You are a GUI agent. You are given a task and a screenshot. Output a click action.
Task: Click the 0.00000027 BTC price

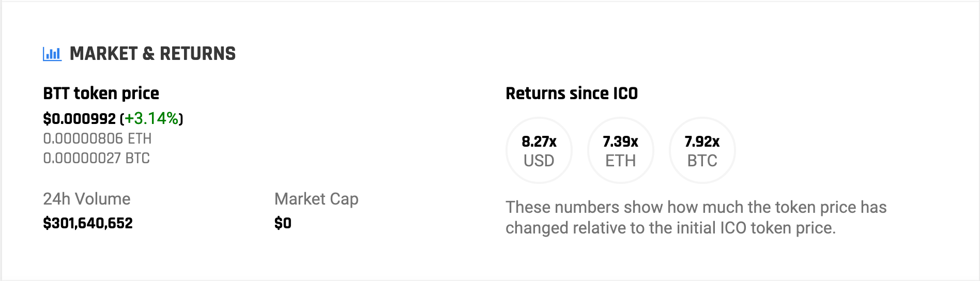(96, 158)
